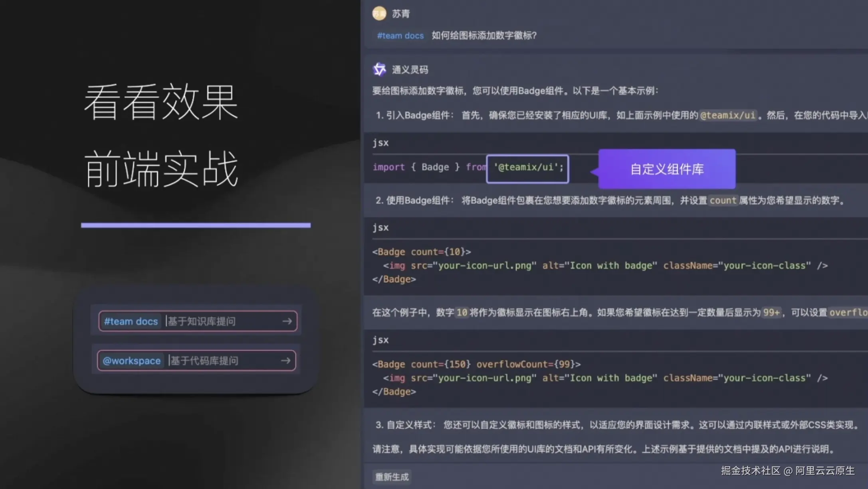Click the purple 自定义组件库 callout label
The height and width of the screenshot is (489, 868).
[667, 169]
